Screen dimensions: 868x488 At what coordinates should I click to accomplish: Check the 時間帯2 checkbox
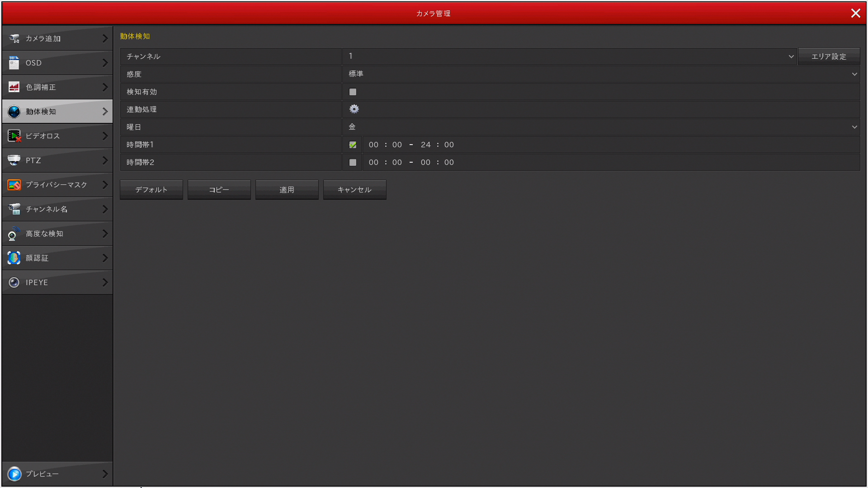[x=353, y=162]
